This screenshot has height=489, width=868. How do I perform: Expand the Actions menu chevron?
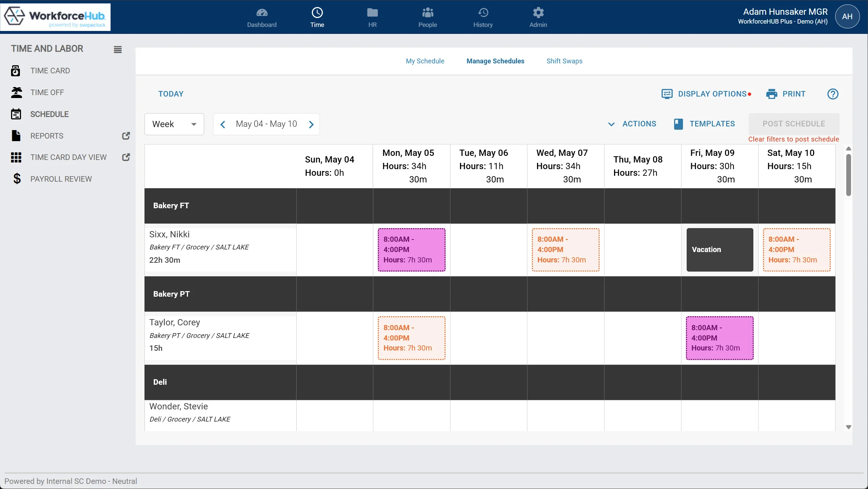(x=611, y=124)
